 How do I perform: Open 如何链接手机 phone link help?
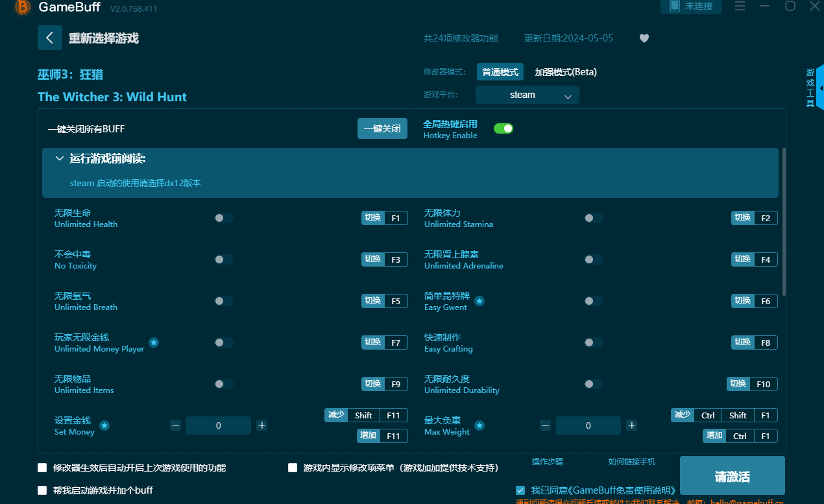[632, 462]
